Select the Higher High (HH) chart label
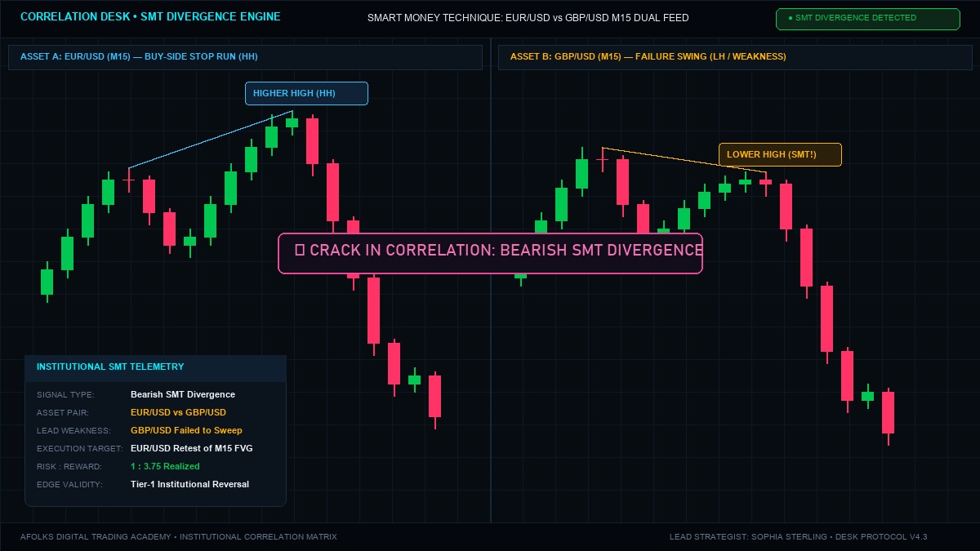Image resolution: width=980 pixels, height=551 pixels. point(306,93)
